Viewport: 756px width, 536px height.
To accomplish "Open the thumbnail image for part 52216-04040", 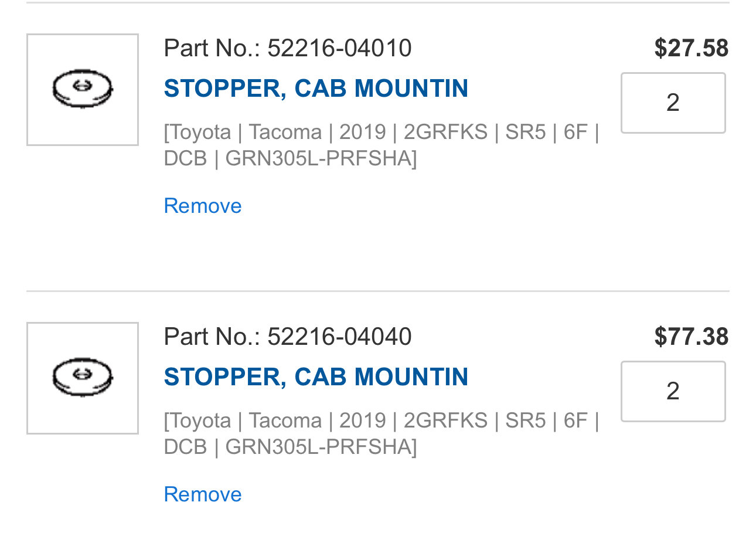I will [x=83, y=378].
